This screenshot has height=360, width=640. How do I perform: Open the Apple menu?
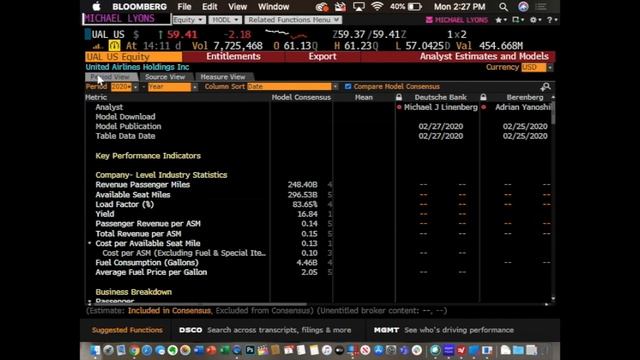[96, 7]
